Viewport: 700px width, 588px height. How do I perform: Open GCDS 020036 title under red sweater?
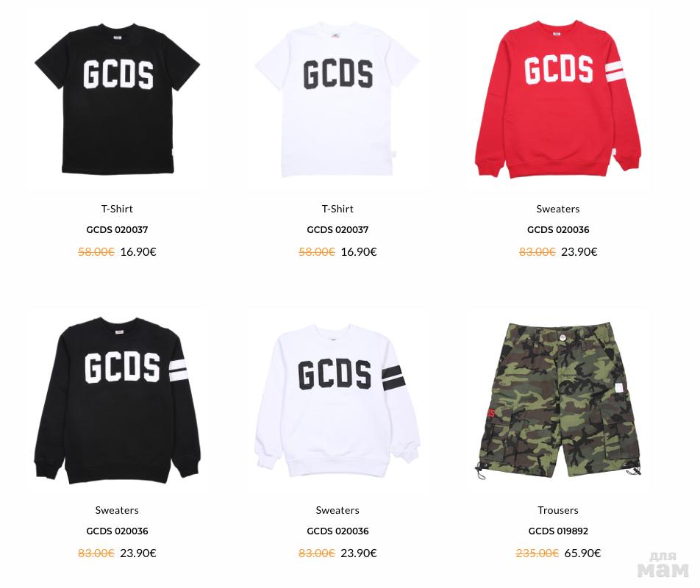point(558,230)
